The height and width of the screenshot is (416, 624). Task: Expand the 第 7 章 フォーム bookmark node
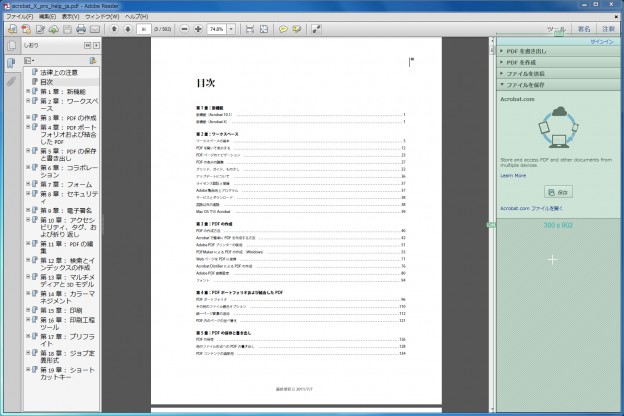point(28,184)
